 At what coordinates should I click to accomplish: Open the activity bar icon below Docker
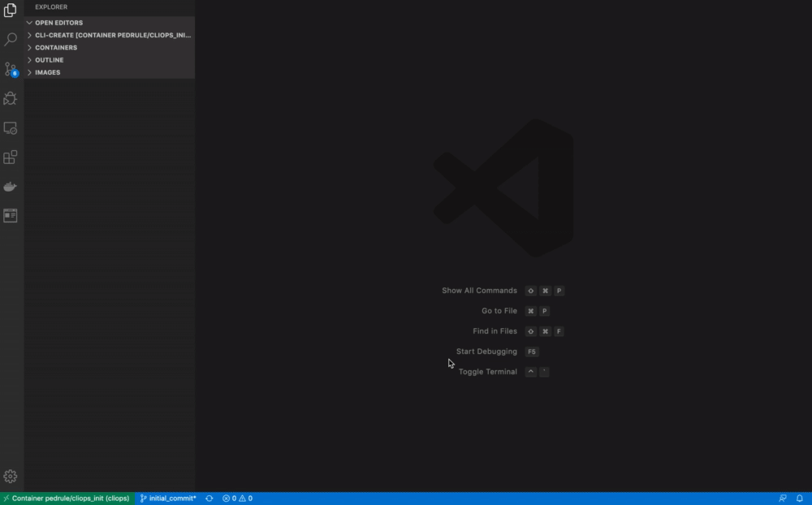(x=11, y=215)
